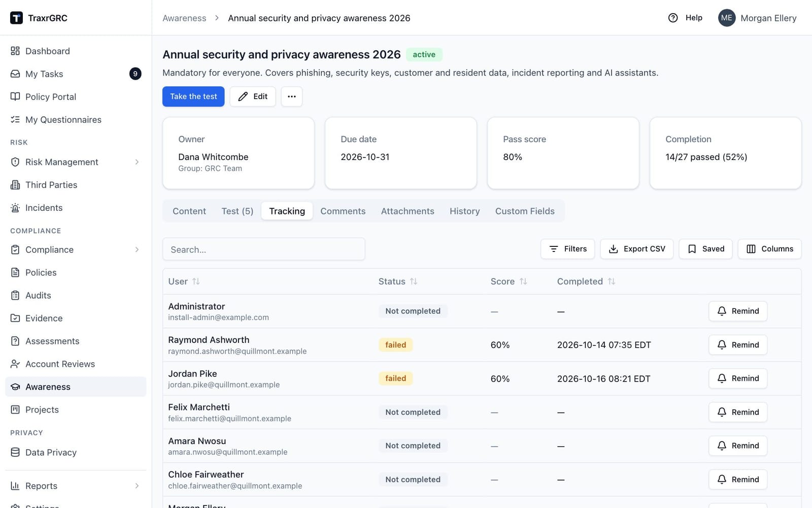Open Assessments icon in sidebar

[15, 341]
